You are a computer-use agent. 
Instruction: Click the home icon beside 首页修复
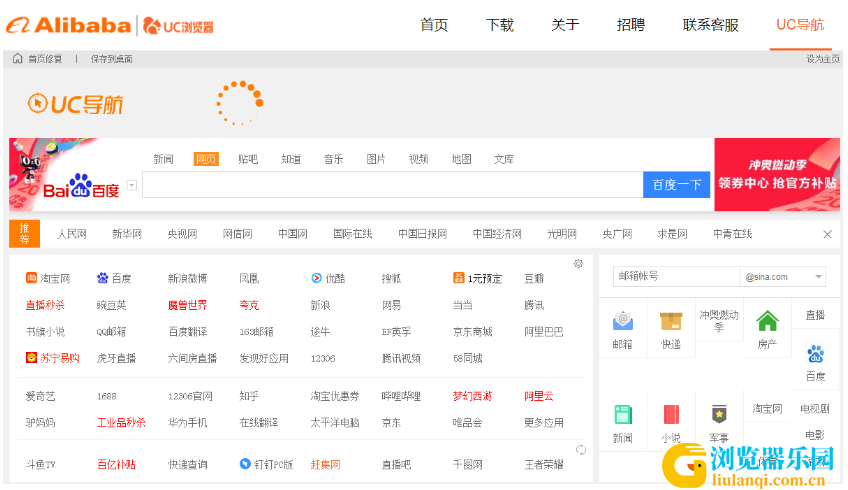(17, 58)
